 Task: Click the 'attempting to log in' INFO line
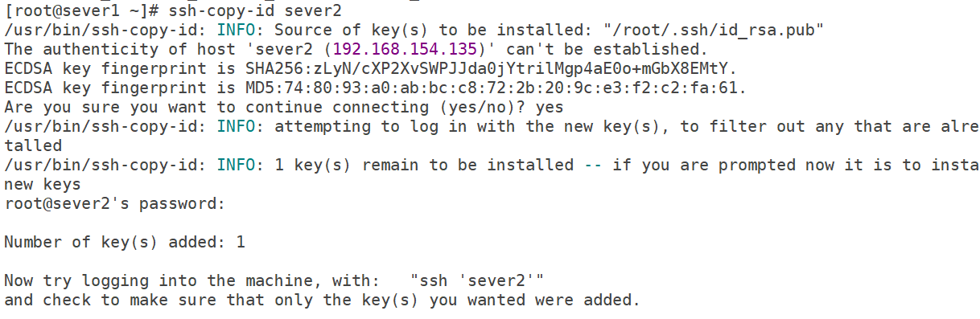492,126
